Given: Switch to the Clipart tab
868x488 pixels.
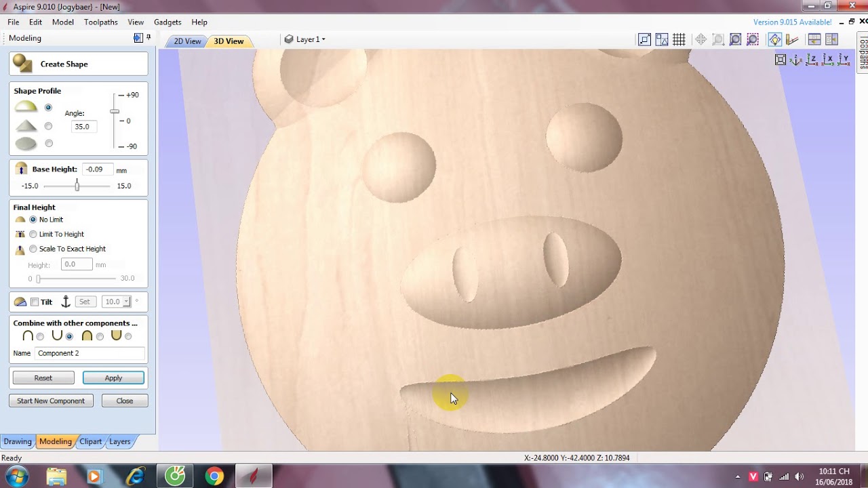Looking at the screenshot, I should click(x=91, y=441).
